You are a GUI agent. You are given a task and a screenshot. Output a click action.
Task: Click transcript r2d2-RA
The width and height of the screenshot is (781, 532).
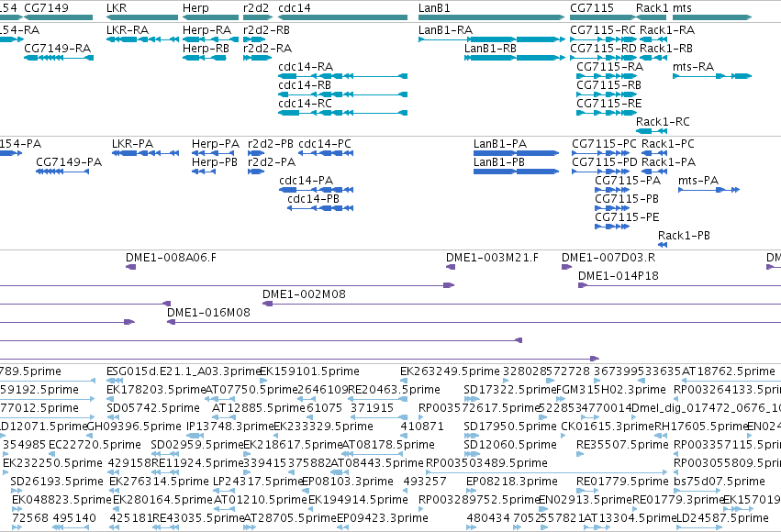(x=257, y=58)
